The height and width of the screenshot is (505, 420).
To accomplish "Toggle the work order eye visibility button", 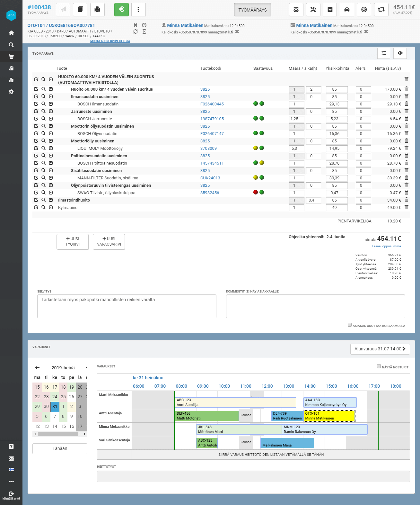I will click(x=400, y=53).
